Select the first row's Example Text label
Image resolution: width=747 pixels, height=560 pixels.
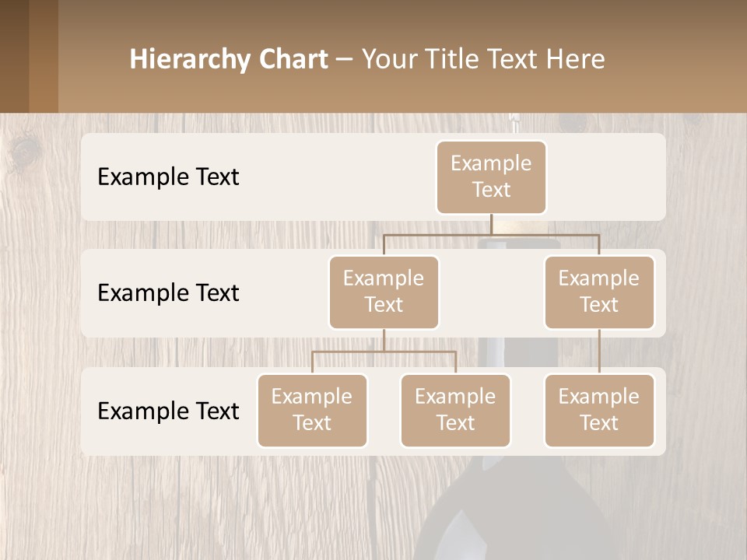[168, 177]
